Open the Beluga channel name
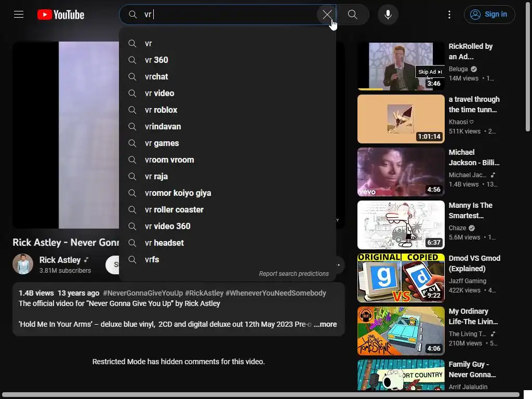The image size is (532, 399). coord(458,69)
